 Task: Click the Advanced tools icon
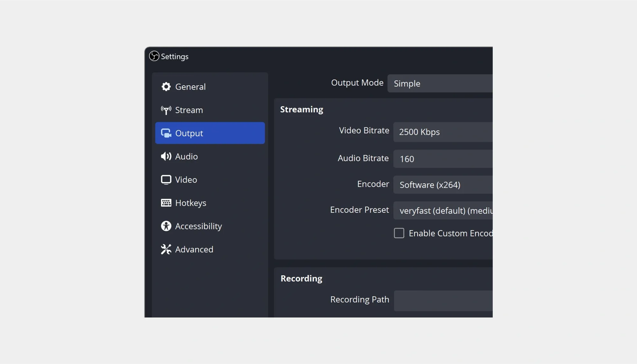click(166, 249)
